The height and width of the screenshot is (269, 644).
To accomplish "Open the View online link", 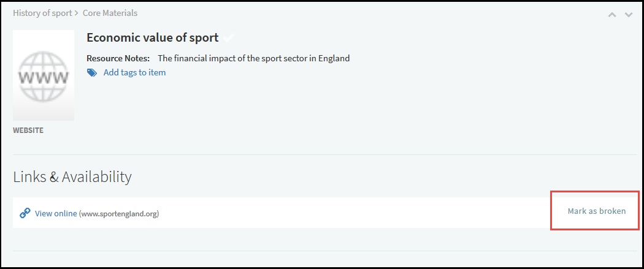I will 56,213.
